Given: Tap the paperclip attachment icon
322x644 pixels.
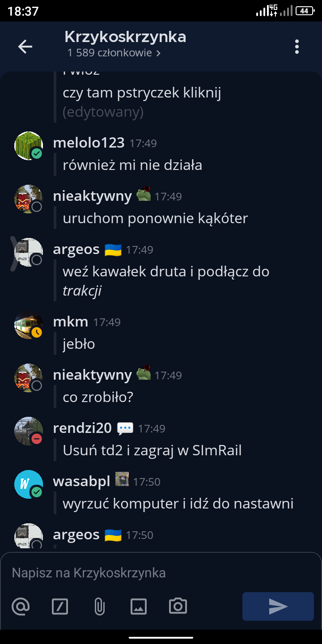Looking at the screenshot, I should pyautogui.click(x=99, y=606).
